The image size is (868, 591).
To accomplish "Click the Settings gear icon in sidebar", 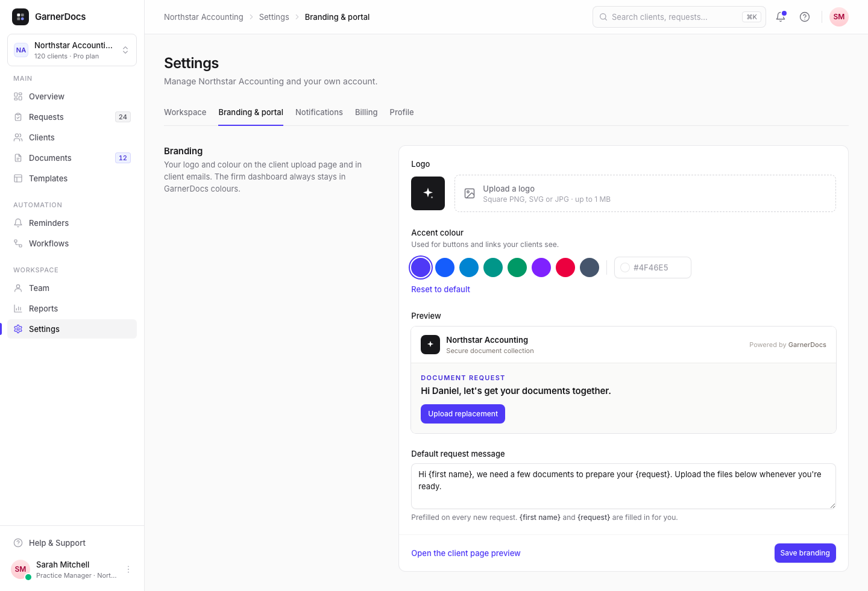I will point(18,329).
